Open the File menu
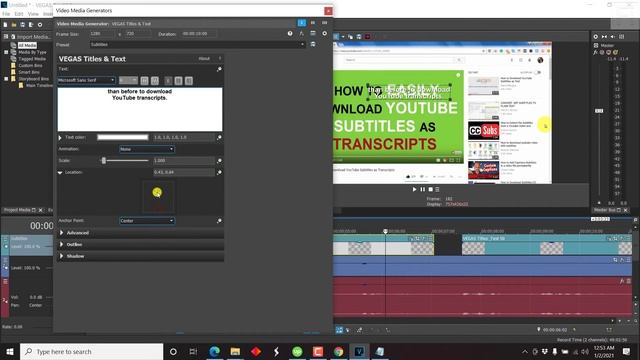640x360 pixels. (x=6, y=14)
